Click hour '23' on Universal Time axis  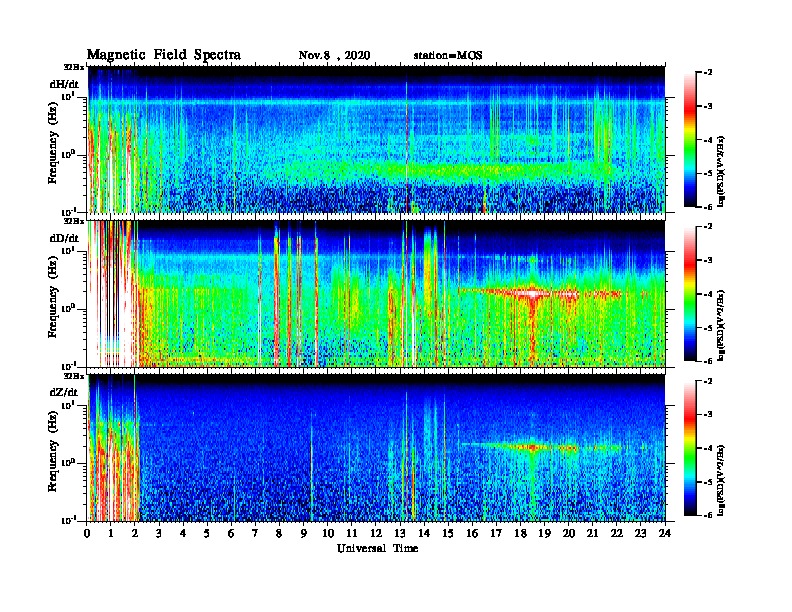(x=641, y=533)
